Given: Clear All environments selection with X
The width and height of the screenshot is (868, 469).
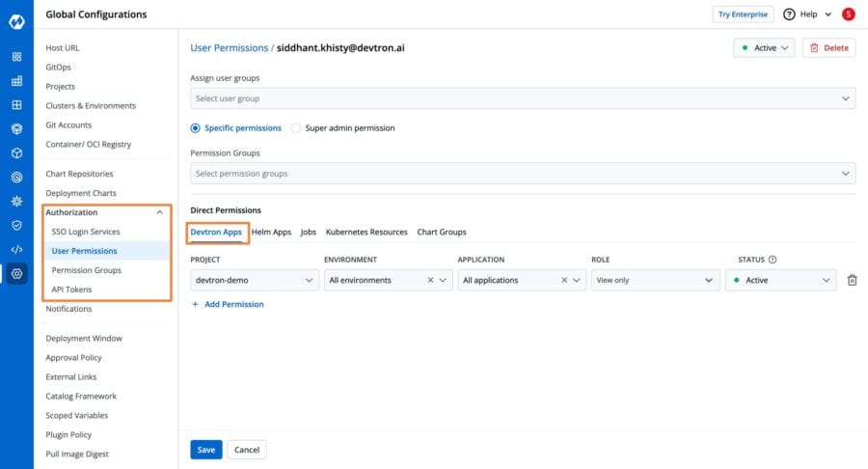Looking at the screenshot, I should point(430,280).
